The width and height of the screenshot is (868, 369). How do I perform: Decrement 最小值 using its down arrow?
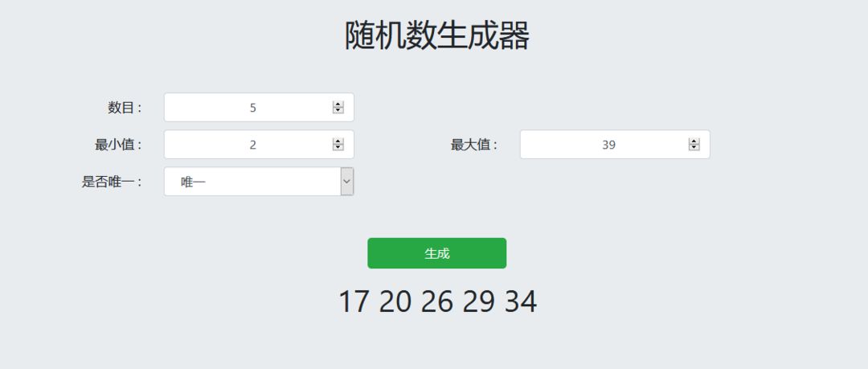tap(338, 147)
